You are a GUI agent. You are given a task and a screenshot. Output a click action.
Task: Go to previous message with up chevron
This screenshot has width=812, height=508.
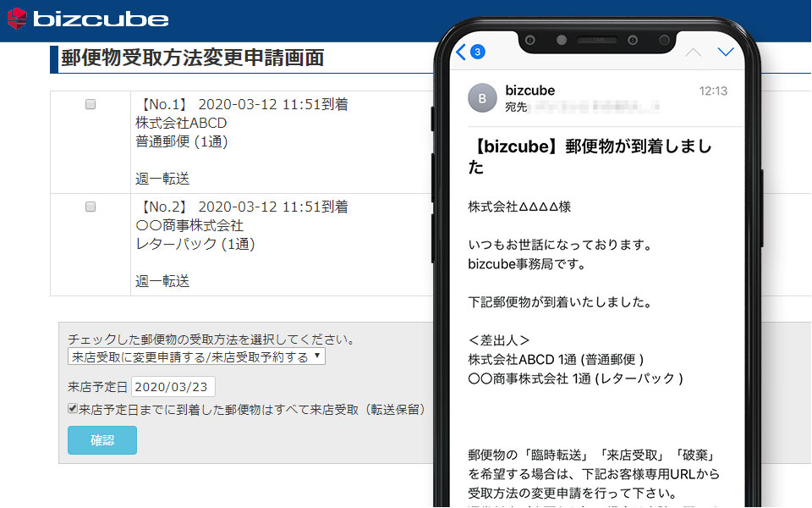pyautogui.click(x=693, y=52)
